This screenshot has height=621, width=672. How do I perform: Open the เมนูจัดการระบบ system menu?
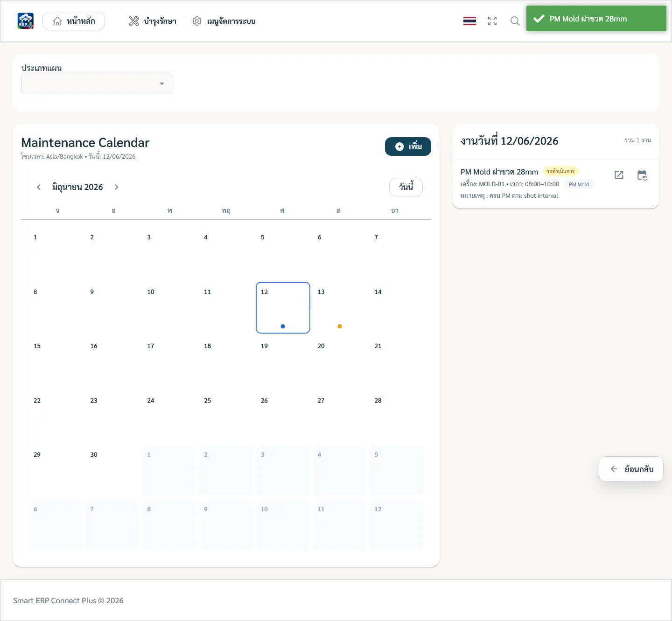[224, 21]
